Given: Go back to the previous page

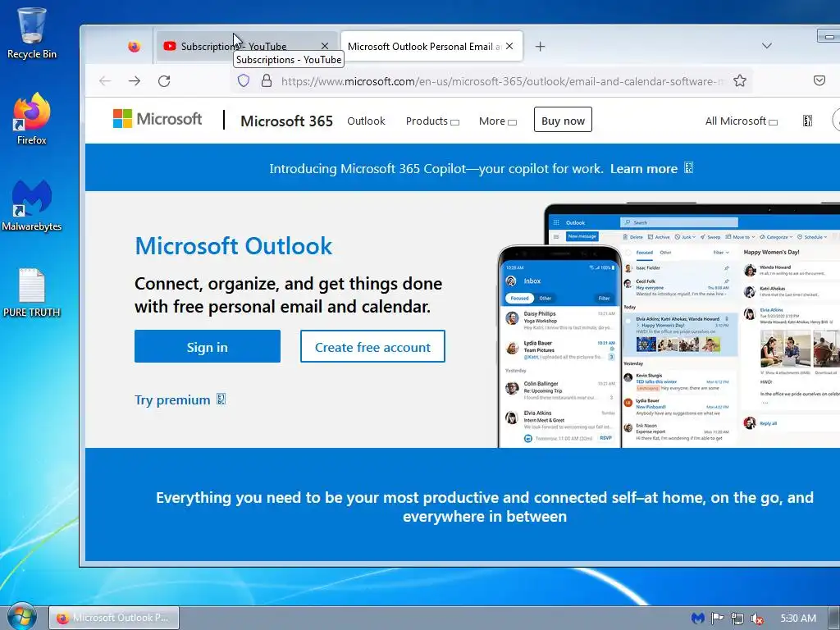Looking at the screenshot, I should 105,81.
